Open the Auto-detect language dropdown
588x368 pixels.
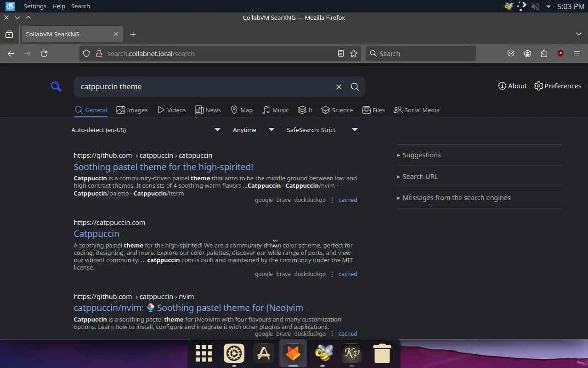146,130
